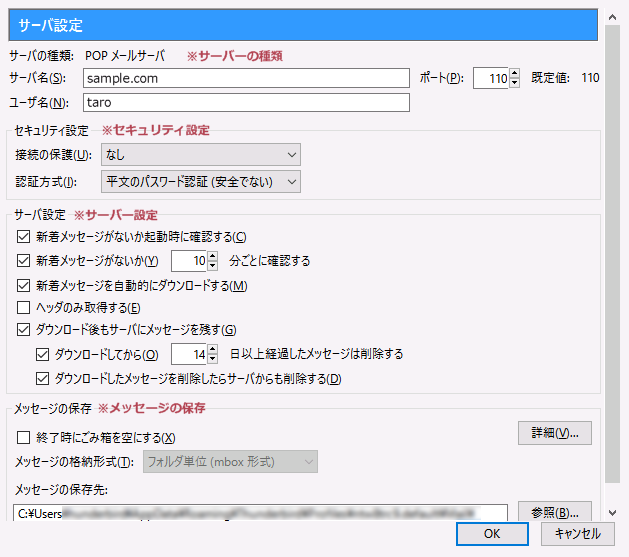The height and width of the screenshot is (557, 629).
Task: Enable 終了時にごみ箱を空にする checkbox
Action: click(25, 437)
